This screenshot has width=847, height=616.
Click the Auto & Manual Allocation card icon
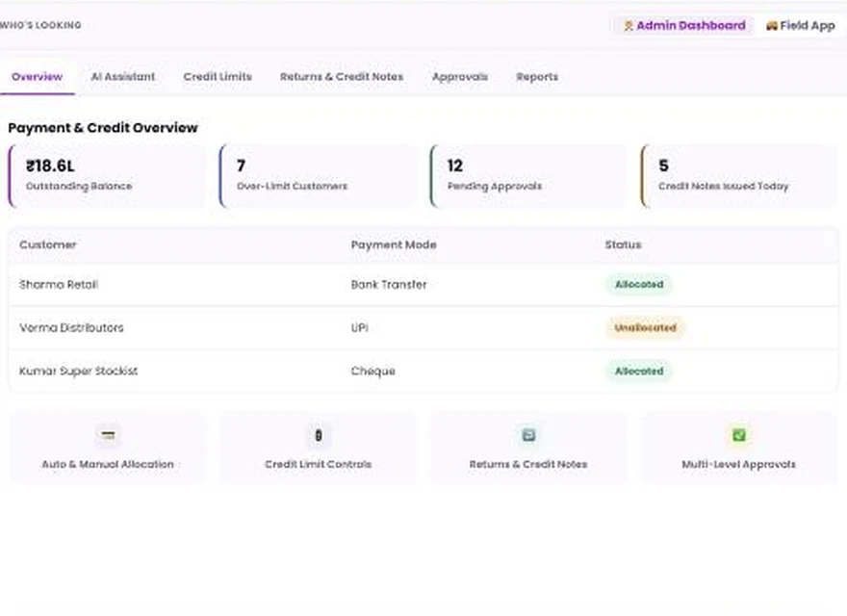(108, 435)
